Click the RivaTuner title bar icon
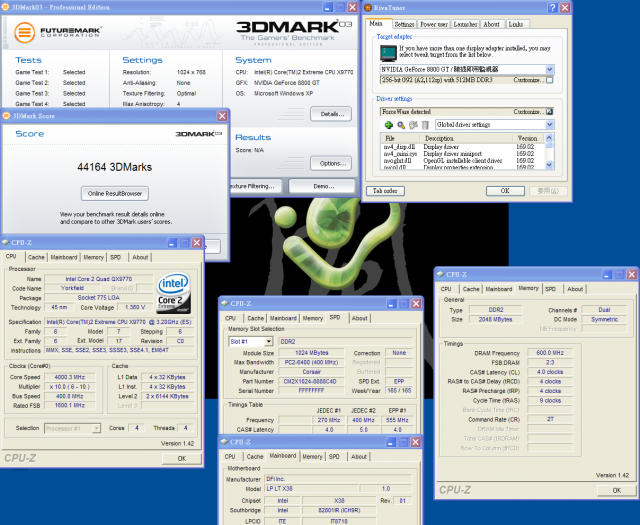 tap(368, 7)
